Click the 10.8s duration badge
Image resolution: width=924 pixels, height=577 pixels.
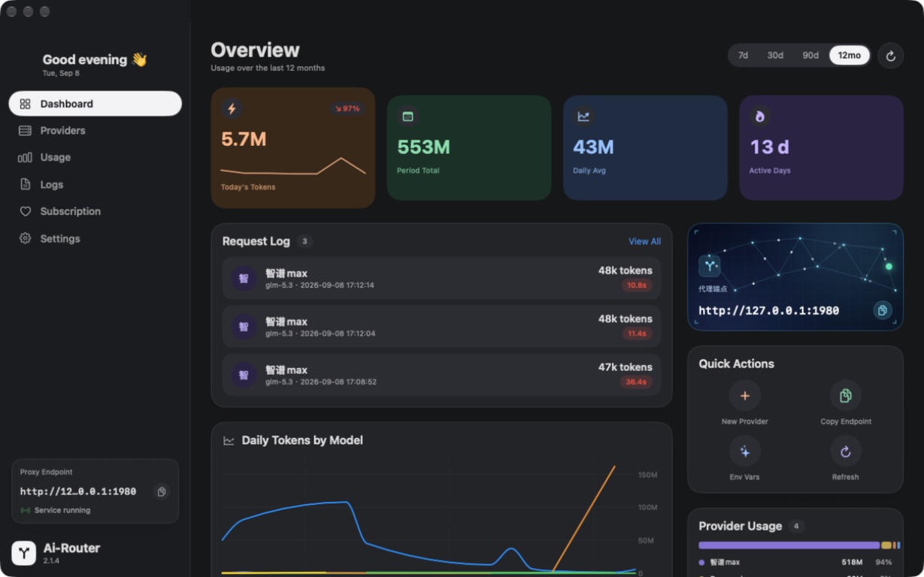637,285
